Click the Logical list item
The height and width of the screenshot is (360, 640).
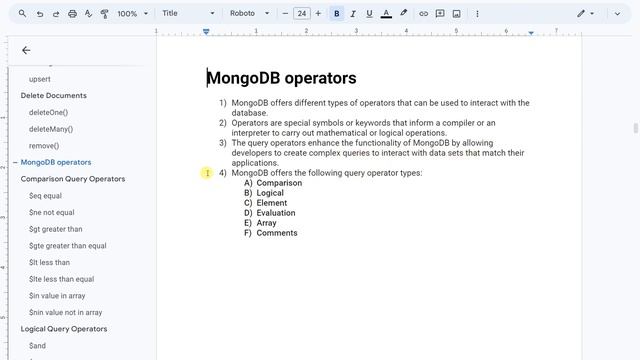point(270,193)
